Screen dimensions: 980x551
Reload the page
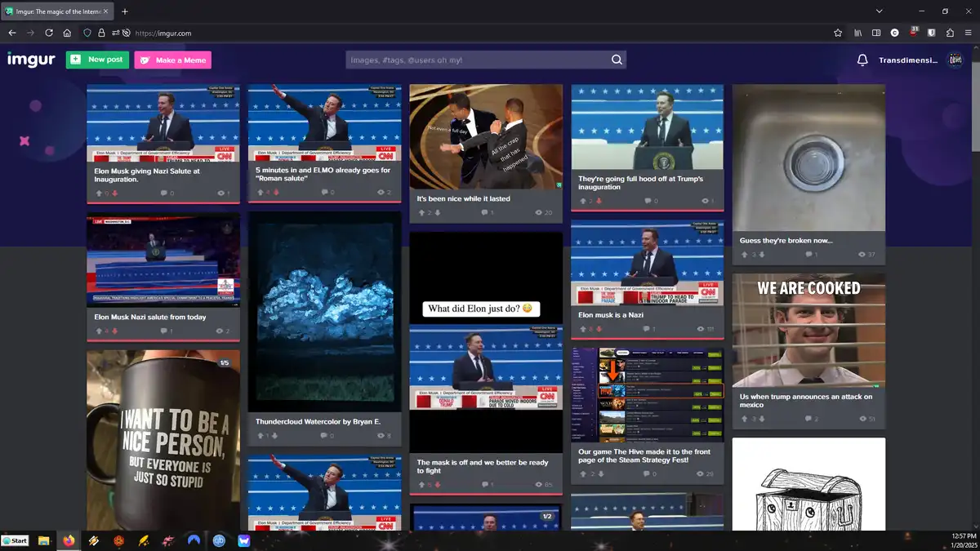coord(49,33)
